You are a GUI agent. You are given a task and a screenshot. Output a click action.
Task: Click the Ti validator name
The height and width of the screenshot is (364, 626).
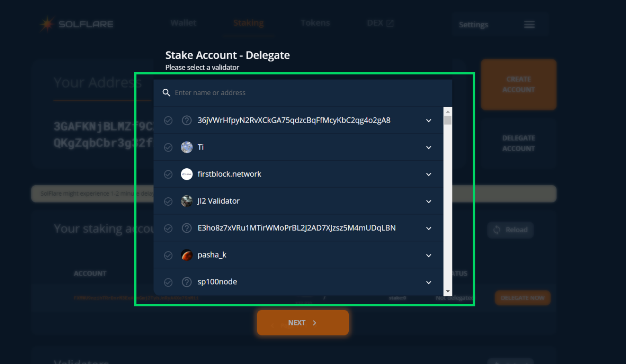point(201,147)
